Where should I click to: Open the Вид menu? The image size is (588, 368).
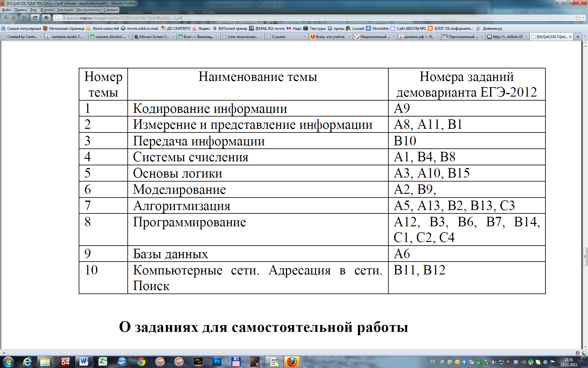33,10
